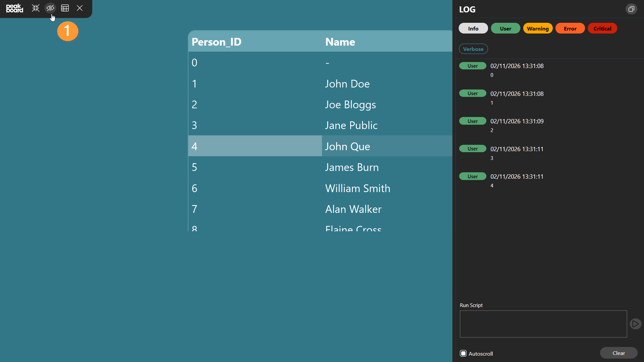Toggle the Critical log filter
Viewport: 644px width, 362px height.
point(602,28)
